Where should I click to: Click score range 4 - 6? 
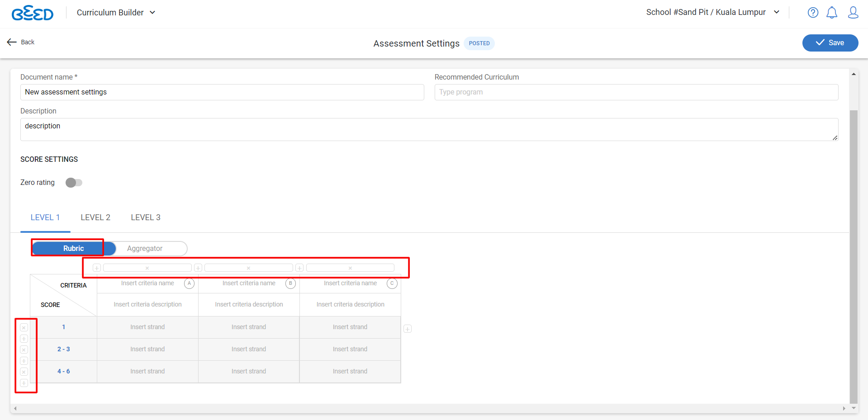coord(64,372)
